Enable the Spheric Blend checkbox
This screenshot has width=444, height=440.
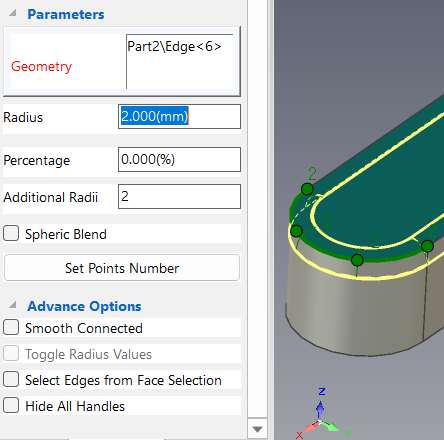click(11, 233)
